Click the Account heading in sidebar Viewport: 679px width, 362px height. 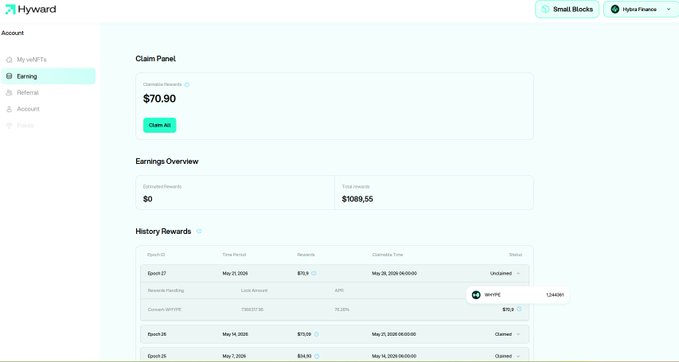[x=13, y=33]
